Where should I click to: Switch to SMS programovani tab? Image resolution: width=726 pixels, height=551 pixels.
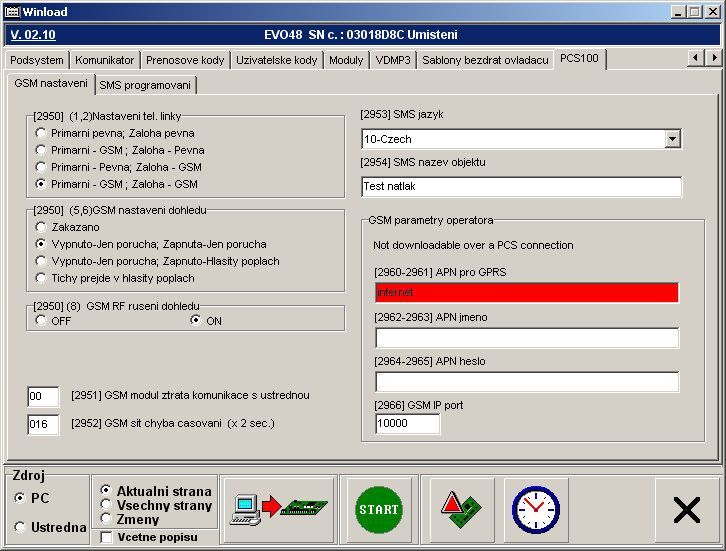(x=145, y=85)
